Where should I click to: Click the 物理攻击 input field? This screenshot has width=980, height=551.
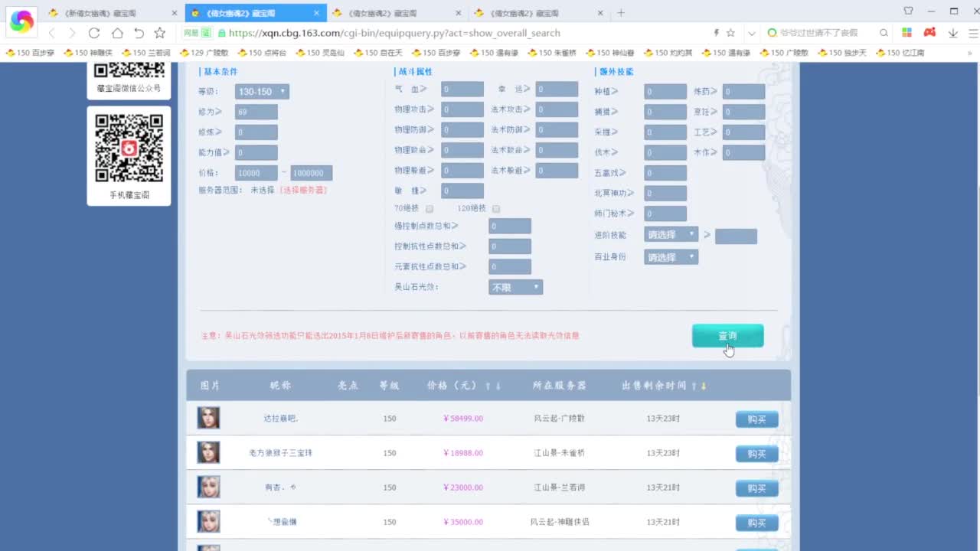click(462, 109)
